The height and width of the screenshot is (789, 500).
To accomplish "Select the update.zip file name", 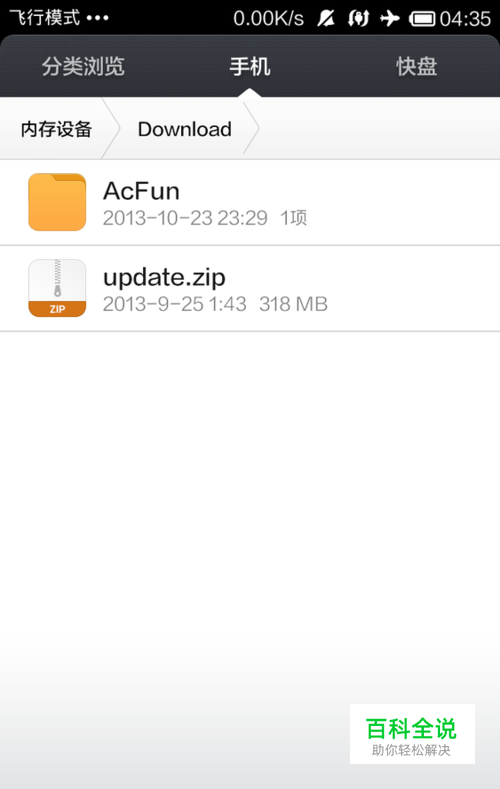I will point(164,278).
